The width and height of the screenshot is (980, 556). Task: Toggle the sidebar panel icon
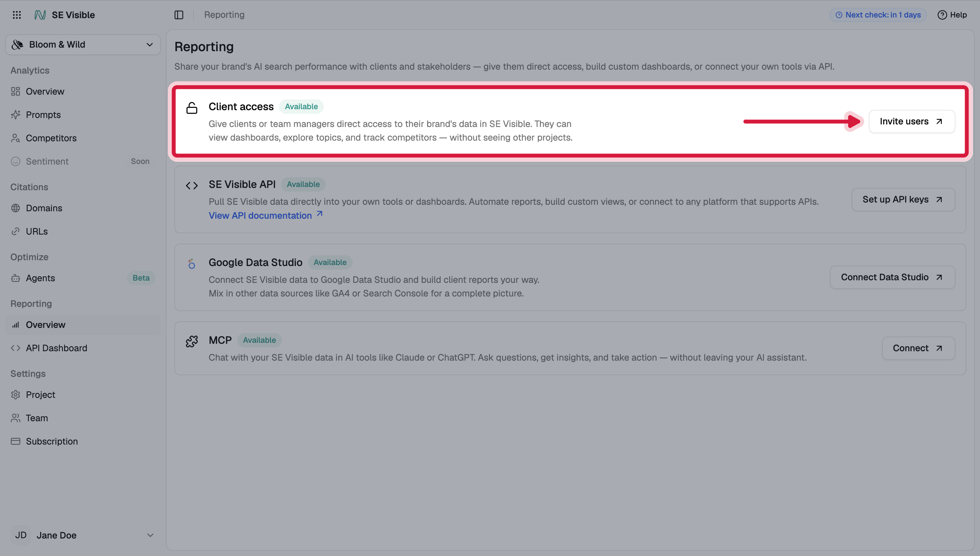179,15
